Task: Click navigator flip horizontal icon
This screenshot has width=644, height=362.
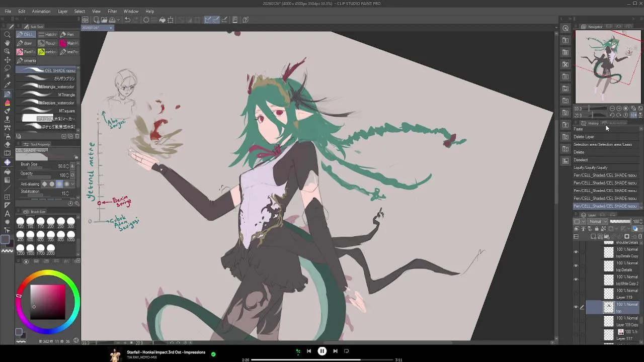Action: click(x=633, y=115)
